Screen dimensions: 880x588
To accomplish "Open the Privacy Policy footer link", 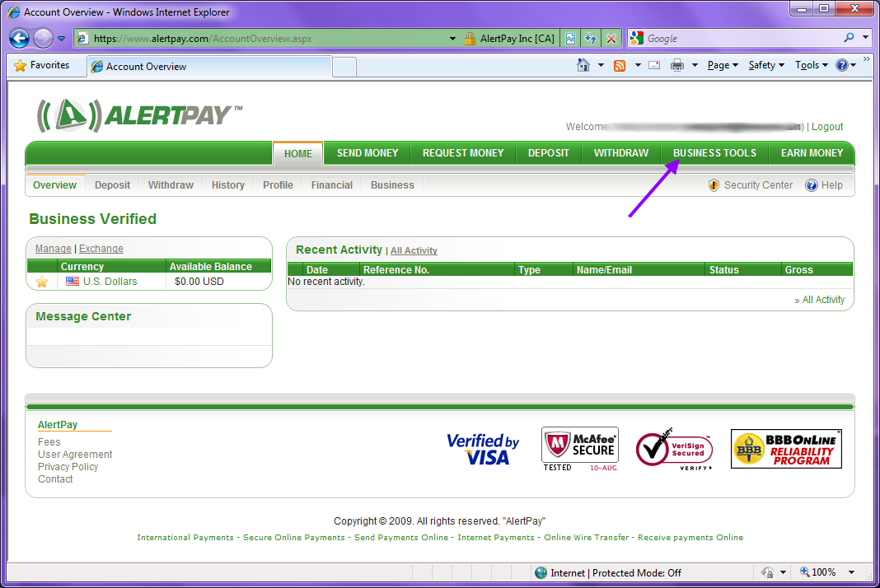I will pos(68,467).
